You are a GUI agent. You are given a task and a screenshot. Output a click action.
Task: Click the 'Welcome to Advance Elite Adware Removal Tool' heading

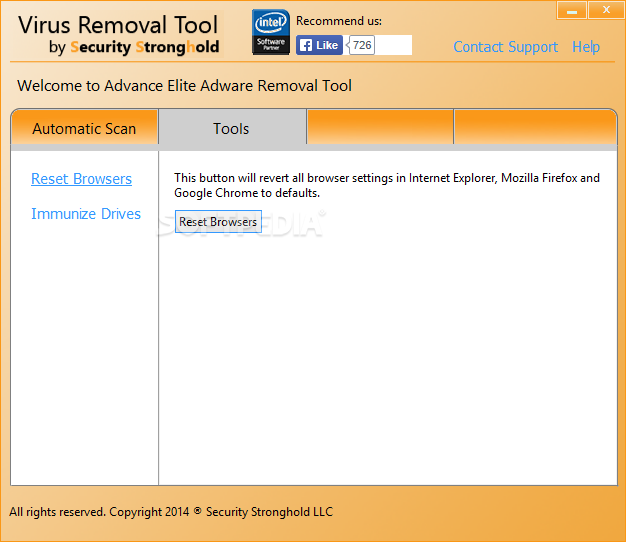click(184, 86)
